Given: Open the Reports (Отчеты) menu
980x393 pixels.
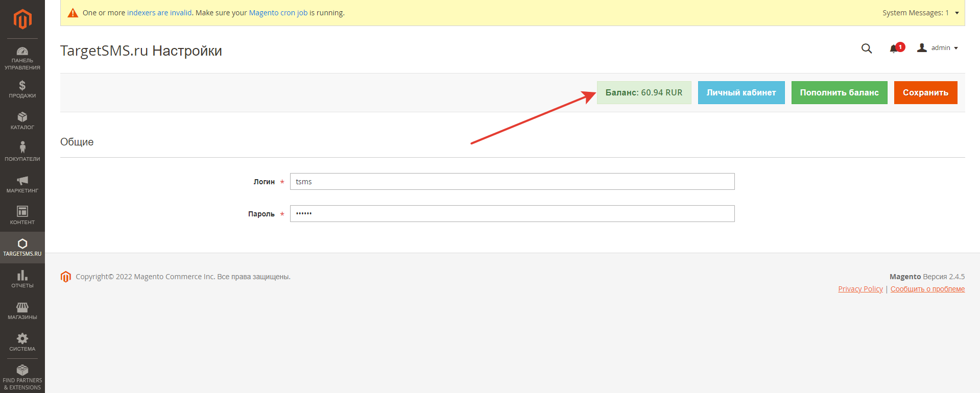Looking at the screenshot, I should [x=22, y=280].
